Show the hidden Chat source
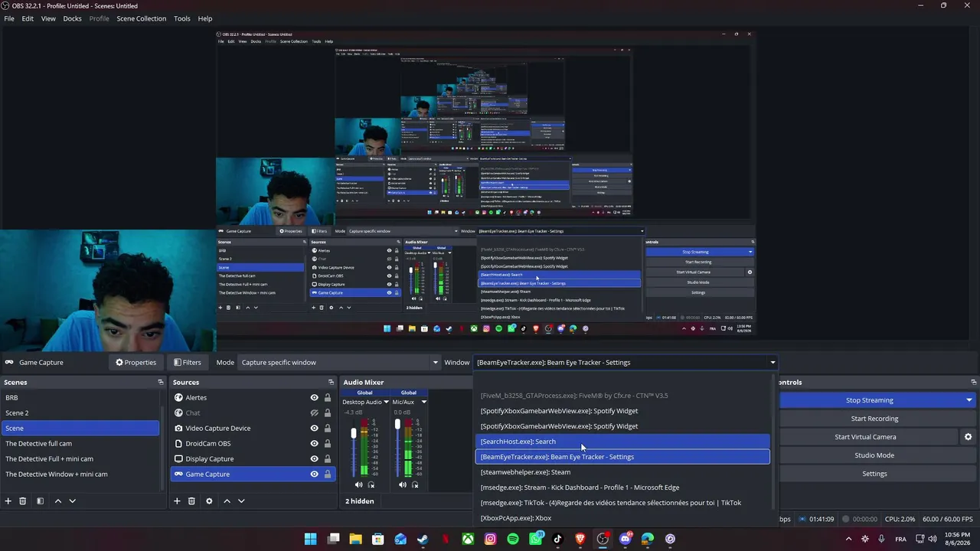This screenshot has width=980, height=551. pos(314,413)
